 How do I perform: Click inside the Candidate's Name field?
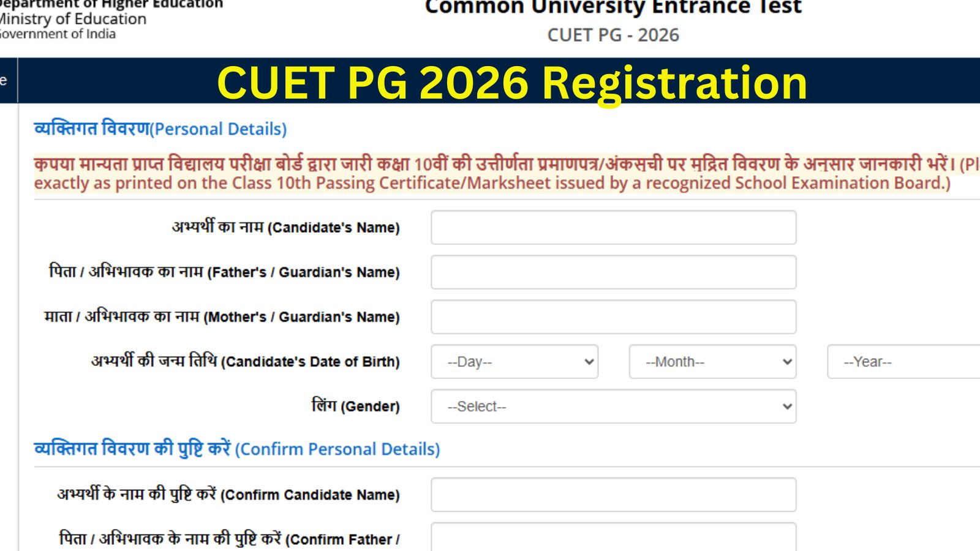tap(612, 228)
